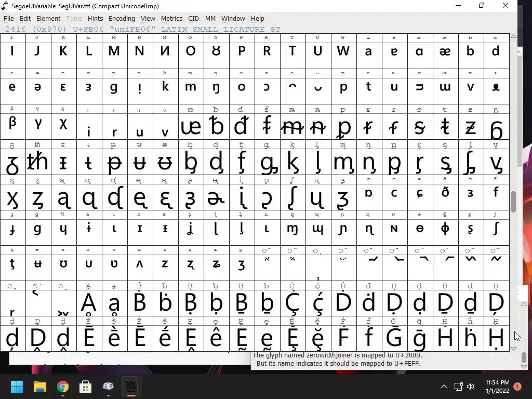Open the Windows Start menu
The width and height of the screenshot is (532, 399).
(17, 387)
